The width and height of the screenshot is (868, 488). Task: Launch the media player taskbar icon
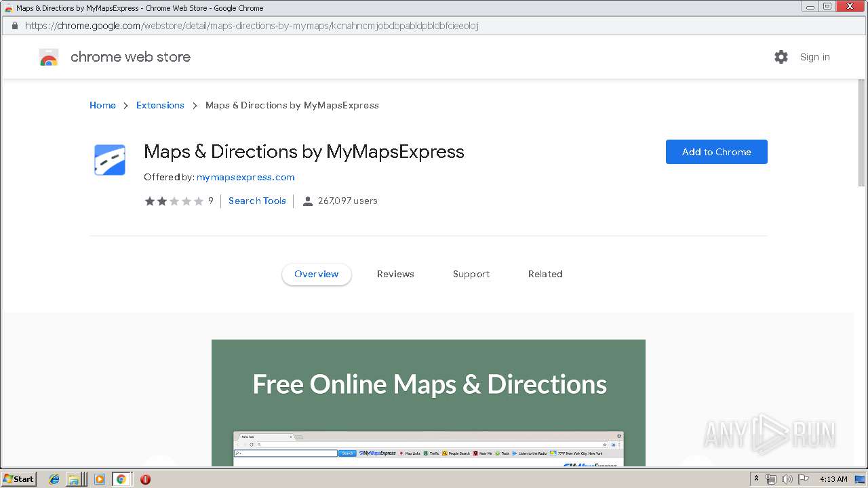pos(100,479)
